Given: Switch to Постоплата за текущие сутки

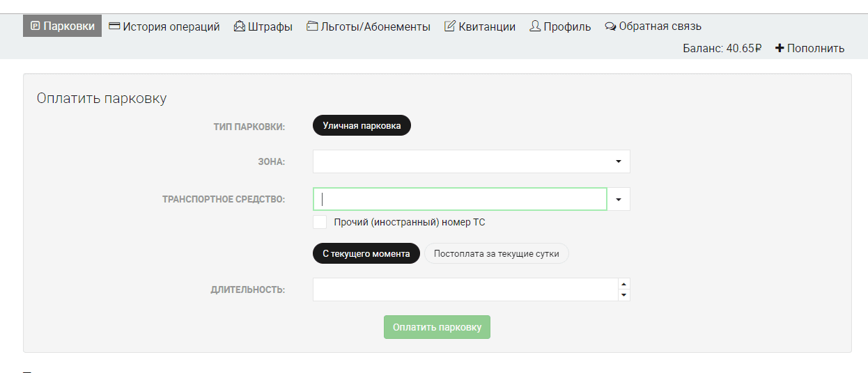Looking at the screenshot, I should 497,253.
